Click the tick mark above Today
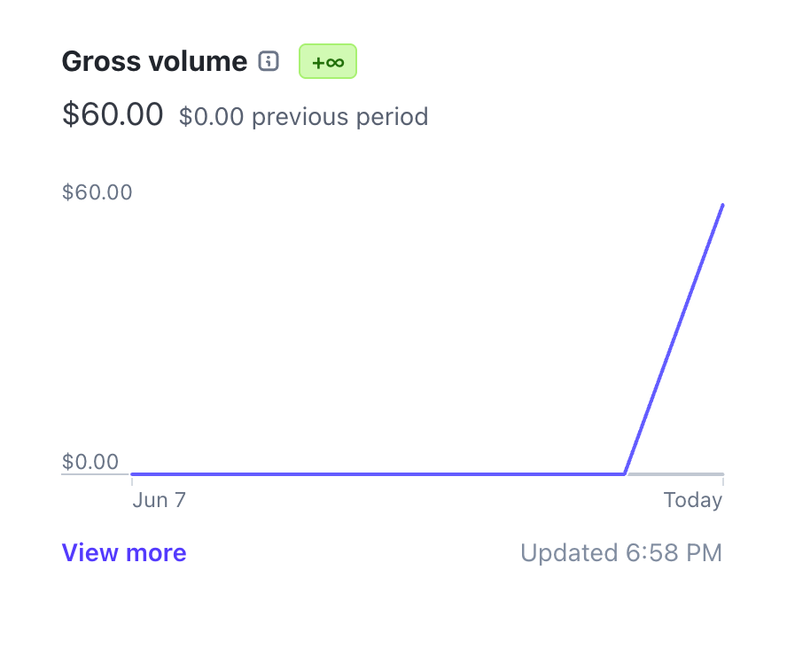The height and width of the screenshot is (672, 787). click(723, 481)
